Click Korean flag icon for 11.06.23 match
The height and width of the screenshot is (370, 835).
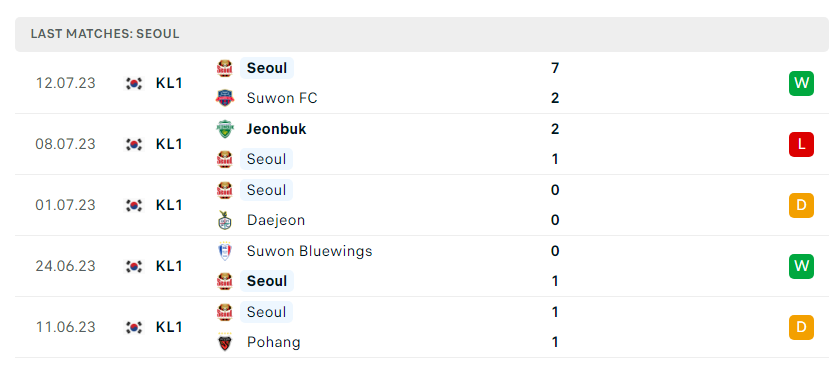(x=134, y=327)
